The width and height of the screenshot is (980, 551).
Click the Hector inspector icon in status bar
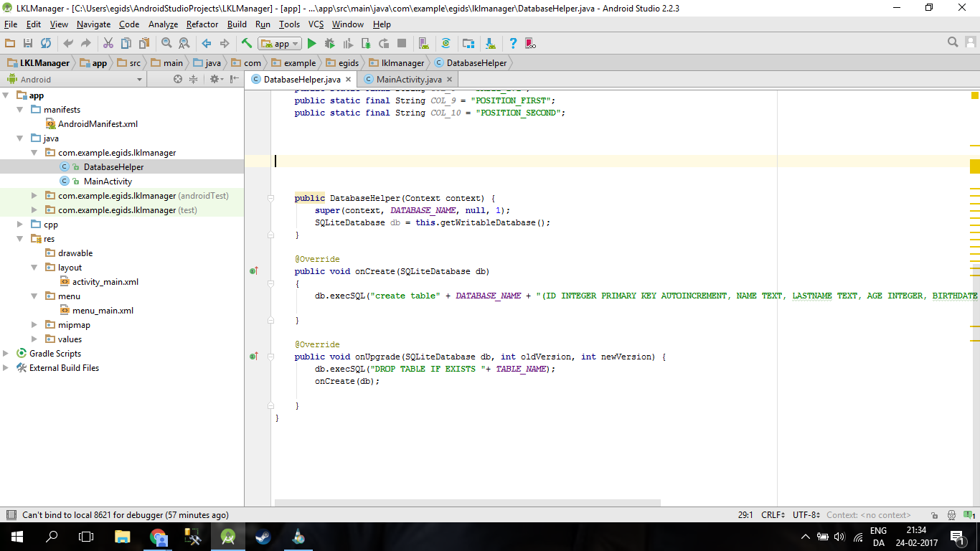pos(951,515)
